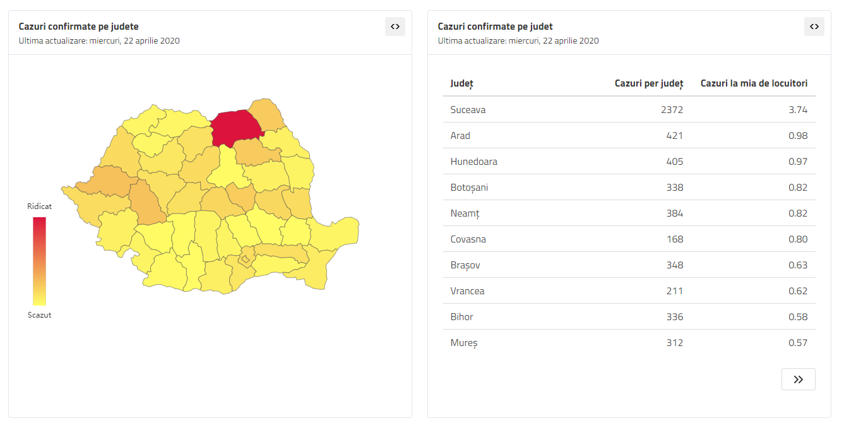This screenshot has height=430, width=868.
Task: Go to next page of county table
Action: click(799, 379)
